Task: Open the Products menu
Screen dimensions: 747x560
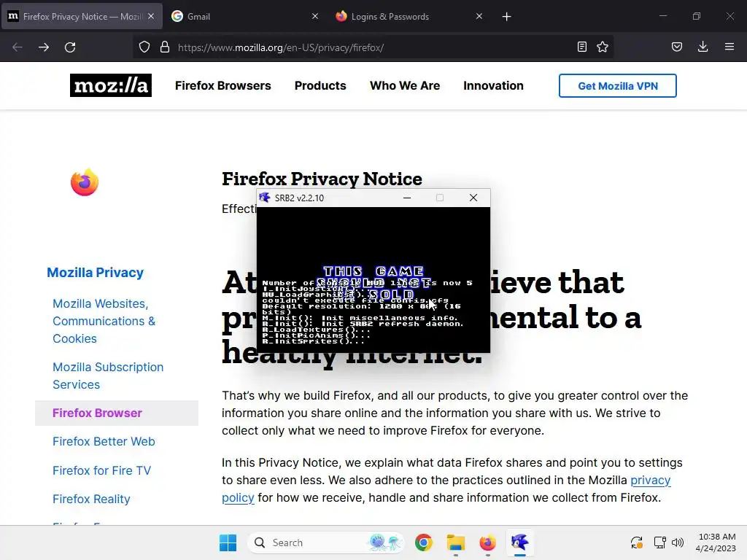Action: pyautogui.click(x=320, y=86)
